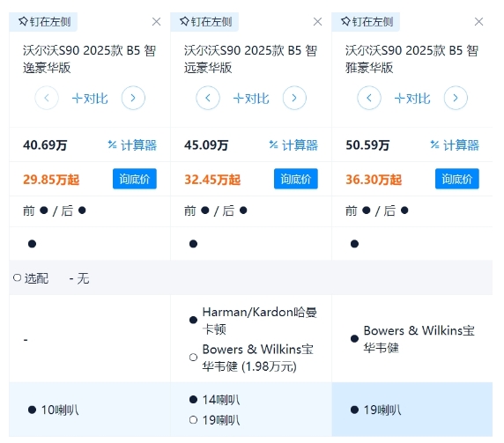
Task: Select the optional Bowers & Wilkins 1.98万元 audio
Action: point(193,358)
